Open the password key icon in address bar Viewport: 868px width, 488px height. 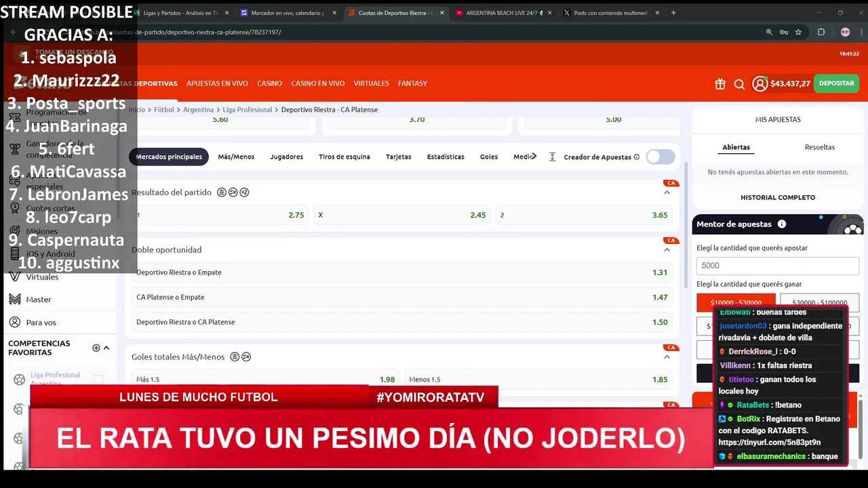[783, 32]
